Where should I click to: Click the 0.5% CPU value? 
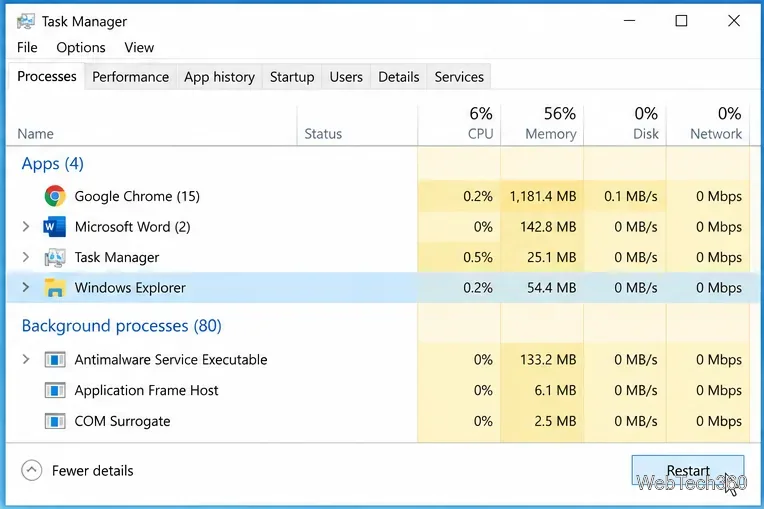[478, 257]
